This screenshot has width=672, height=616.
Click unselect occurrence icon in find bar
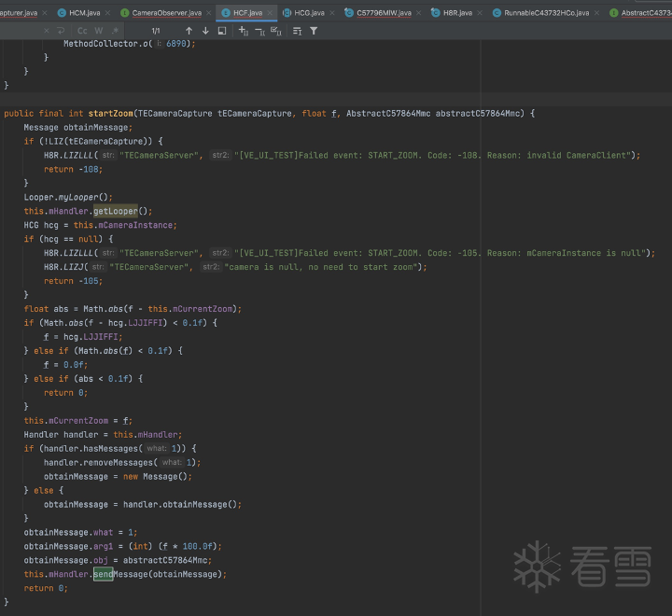(259, 31)
